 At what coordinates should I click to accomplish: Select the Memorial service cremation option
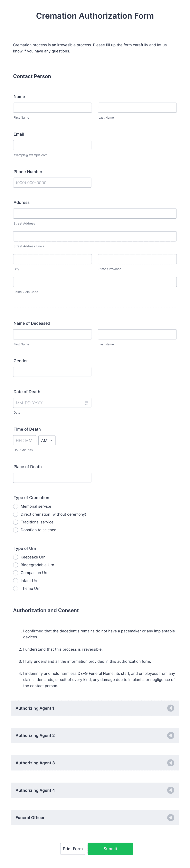point(16,506)
